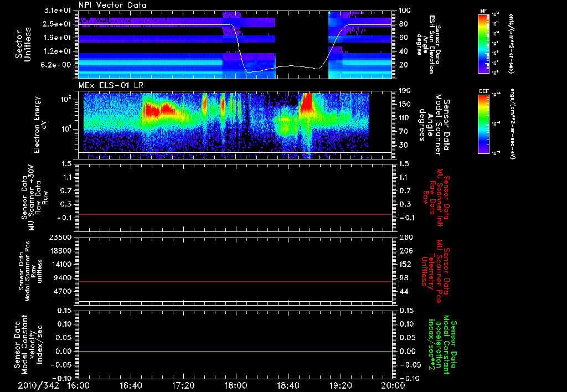Click the Sector Unitless axis label
The image size is (567, 392).
click(23, 44)
